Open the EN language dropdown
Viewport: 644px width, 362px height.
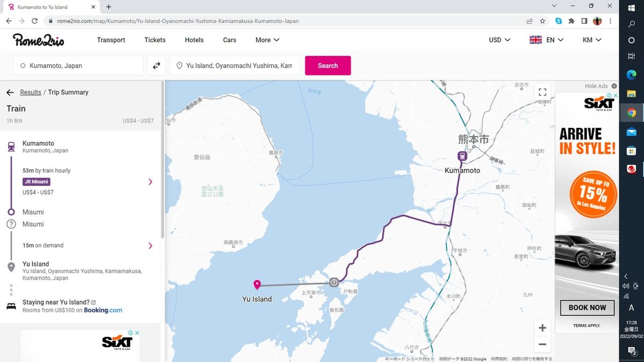tap(546, 40)
